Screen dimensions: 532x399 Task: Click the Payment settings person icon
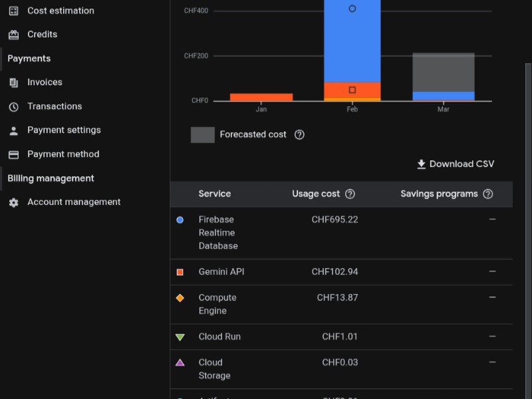coord(13,130)
